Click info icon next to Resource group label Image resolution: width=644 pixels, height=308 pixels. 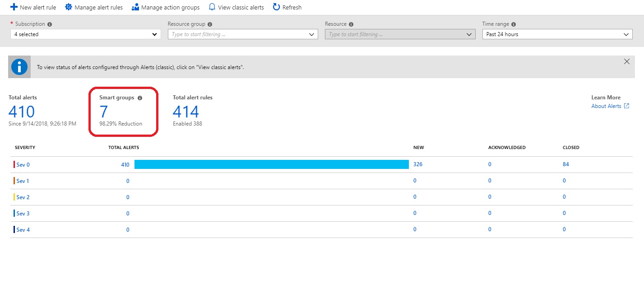pos(210,24)
